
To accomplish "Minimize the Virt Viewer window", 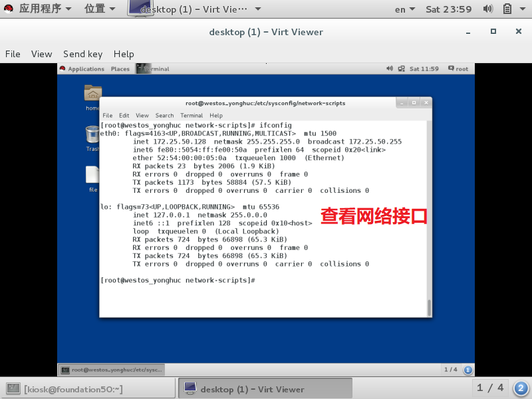I will pos(468,32).
